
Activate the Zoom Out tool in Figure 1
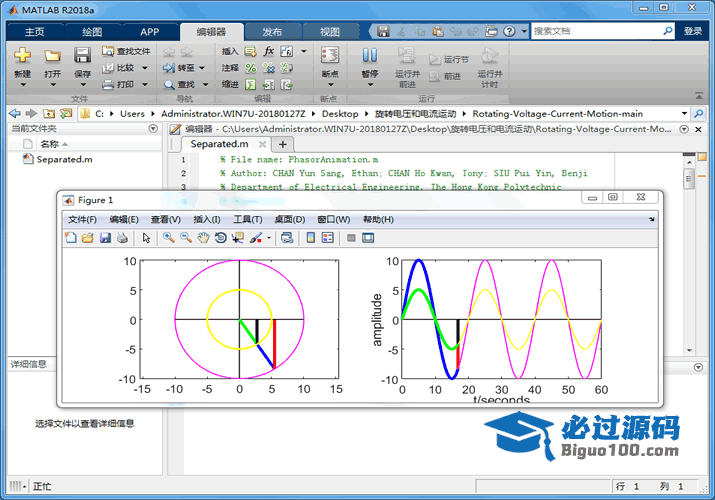[186, 237]
